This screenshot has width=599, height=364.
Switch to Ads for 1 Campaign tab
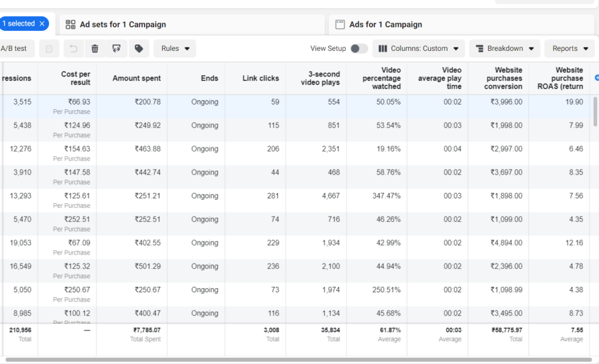click(x=385, y=25)
